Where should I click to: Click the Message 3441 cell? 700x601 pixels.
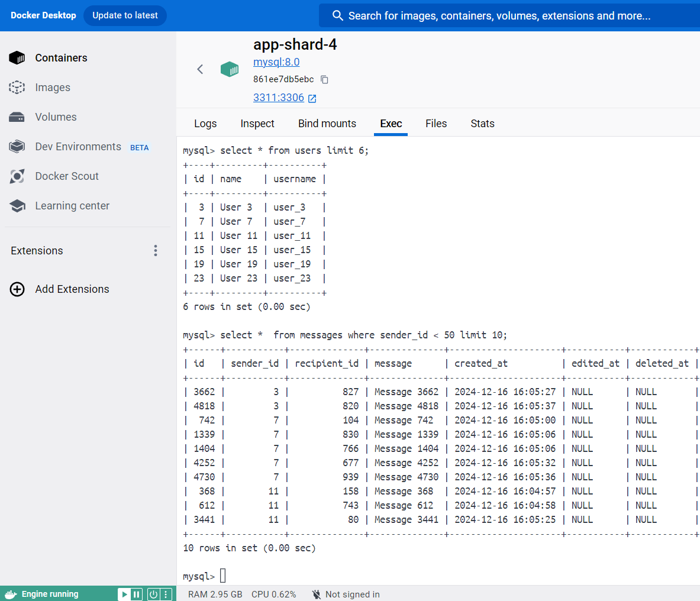pos(407,520)
